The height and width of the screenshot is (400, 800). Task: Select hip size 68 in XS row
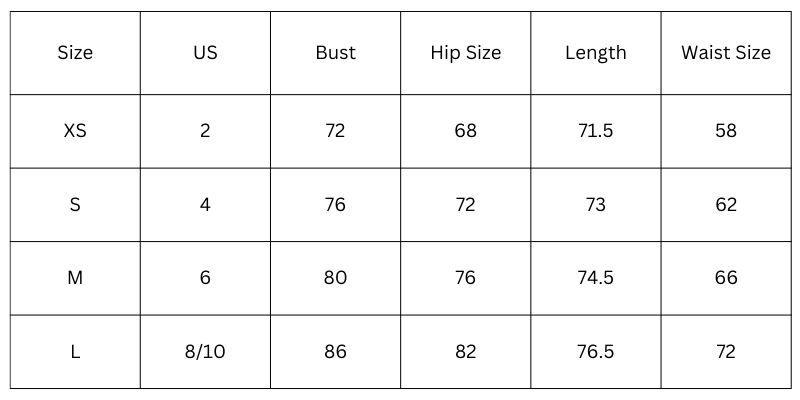(x=465, y=131)
